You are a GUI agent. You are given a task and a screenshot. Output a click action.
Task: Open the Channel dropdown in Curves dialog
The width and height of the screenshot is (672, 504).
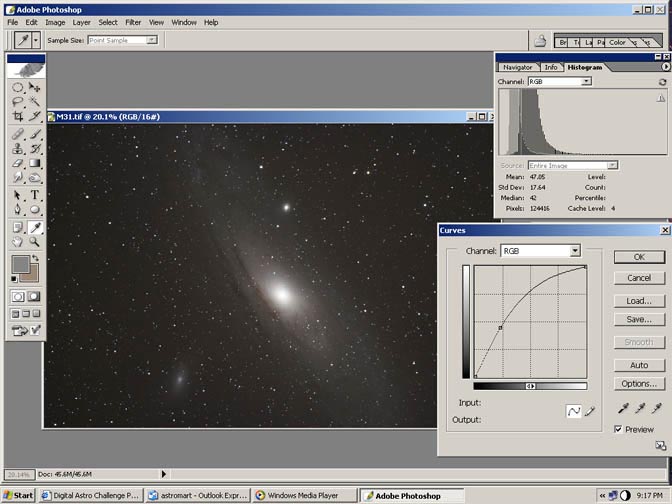(575, 251)
